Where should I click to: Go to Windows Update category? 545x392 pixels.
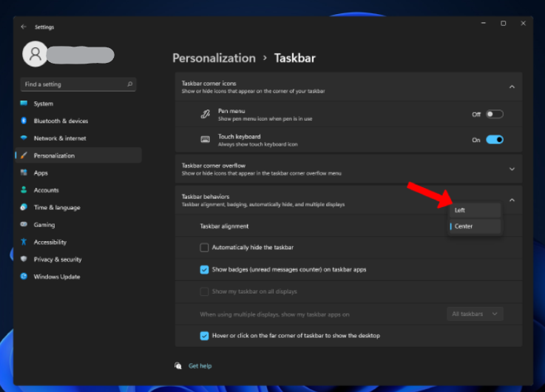pos(78,277)
